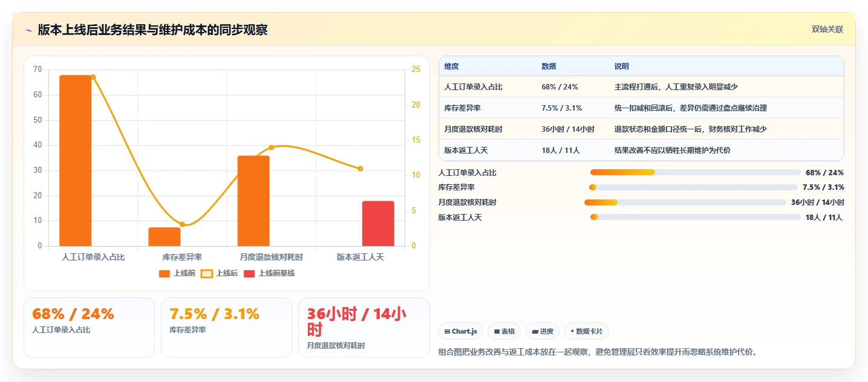The image size is (868, 382).
Task: Toggle the 上线后 legend item
Action: [220, 273]
